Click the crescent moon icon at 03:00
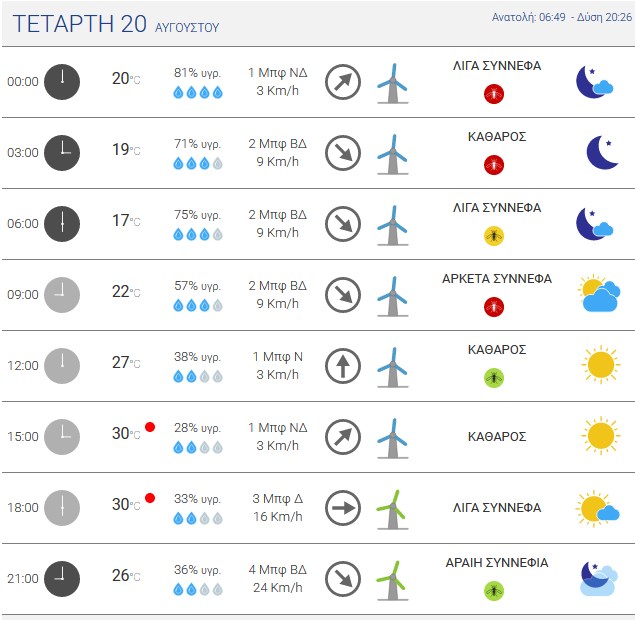 [x=602, y=152]
